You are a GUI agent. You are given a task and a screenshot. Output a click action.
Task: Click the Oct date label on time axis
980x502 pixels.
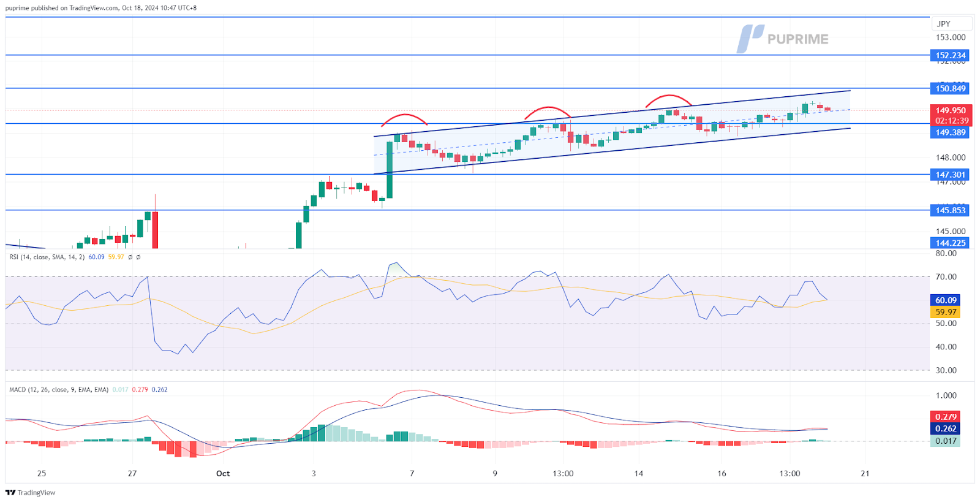pos(223,473)
